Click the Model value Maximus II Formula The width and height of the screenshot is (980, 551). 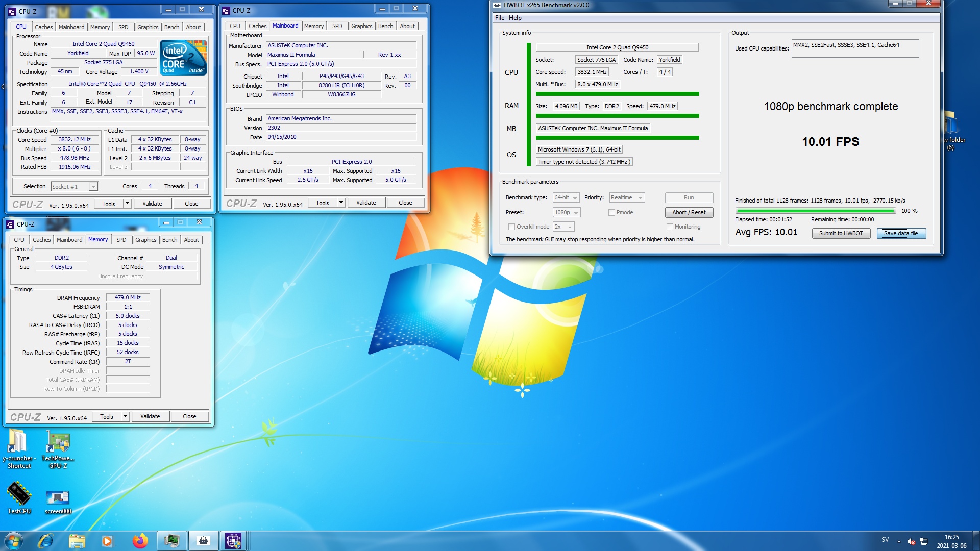click(313, 55)
